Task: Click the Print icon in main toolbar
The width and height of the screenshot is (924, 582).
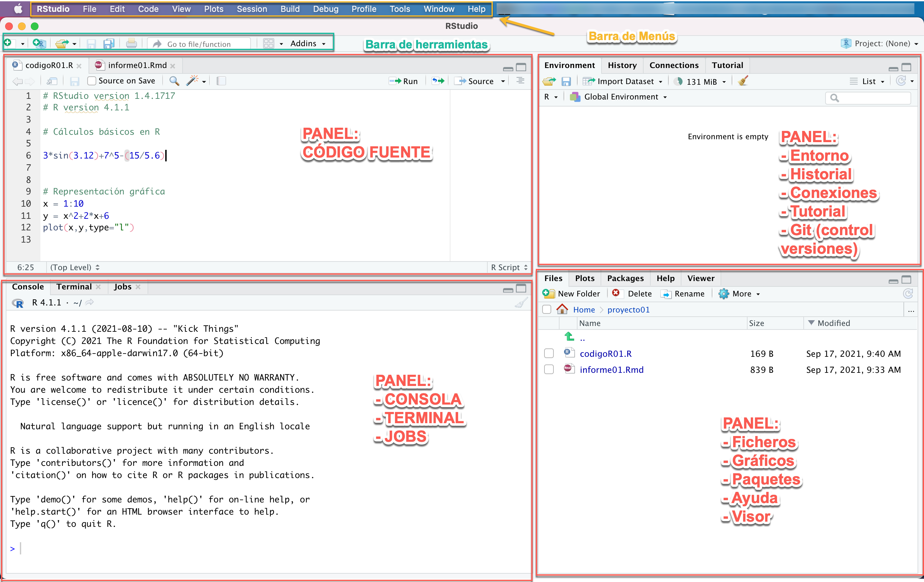Action: 131,43
